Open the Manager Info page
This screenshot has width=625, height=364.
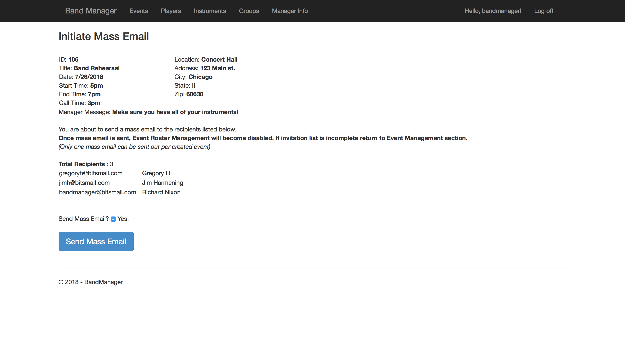pos(290,11)
